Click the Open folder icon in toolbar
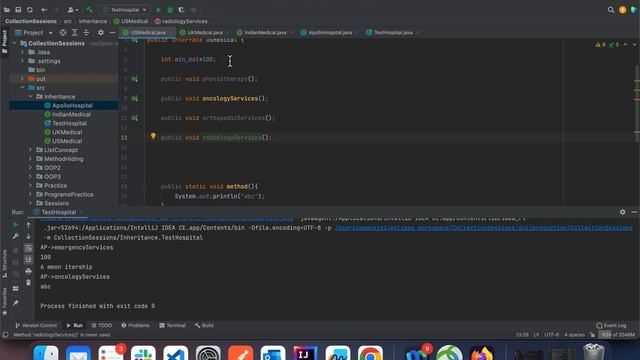 click(7, 10)
